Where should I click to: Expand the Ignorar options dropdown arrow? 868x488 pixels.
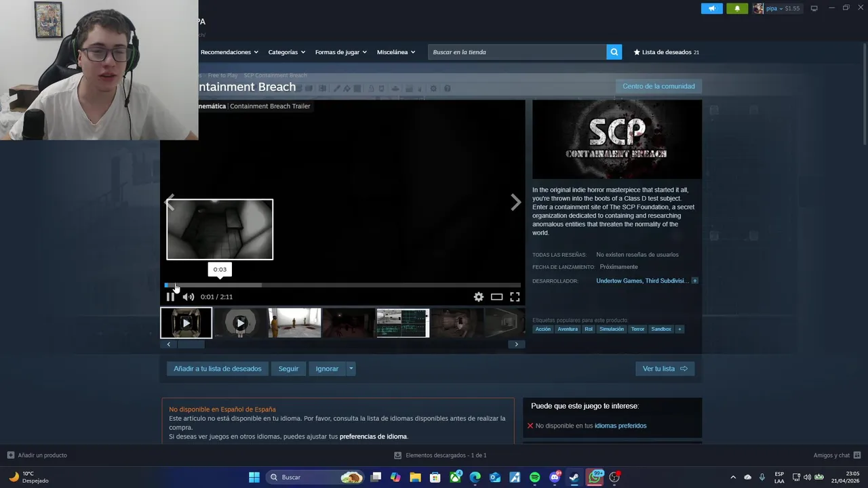351,369
